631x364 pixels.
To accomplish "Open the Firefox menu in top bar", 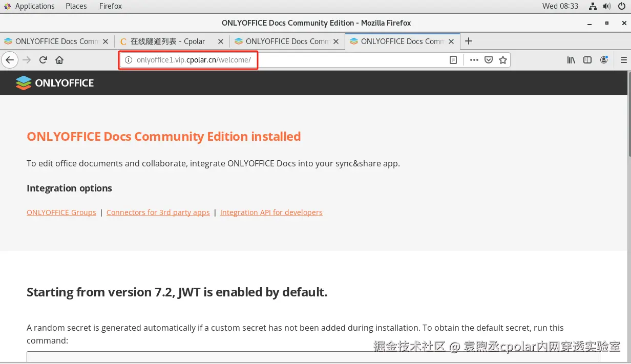I will pos(111,6).
